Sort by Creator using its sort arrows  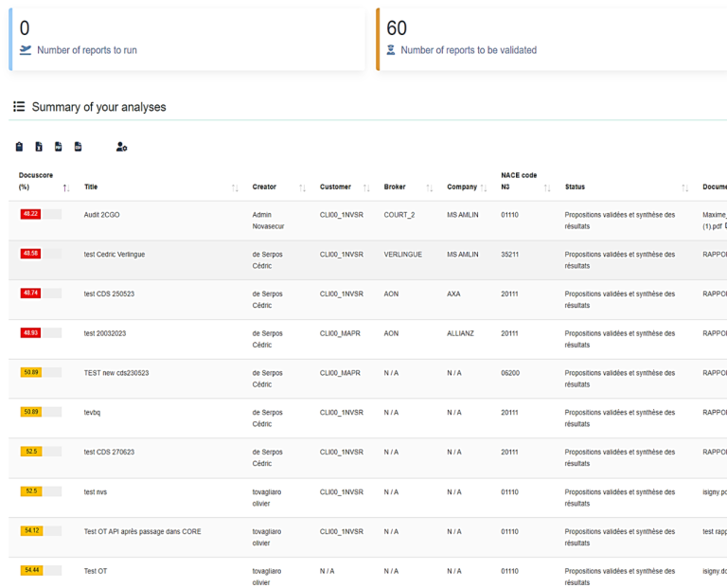coord(302,187)
